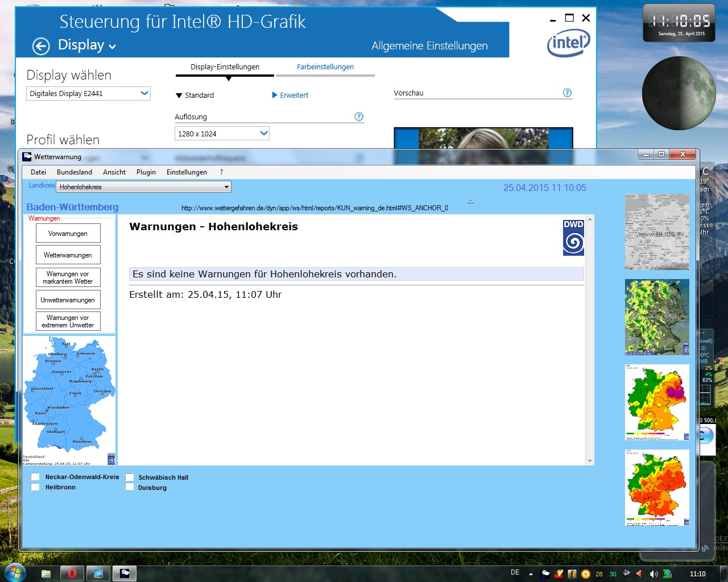Click the DWD logo in warnings report
728x582 pixels.
coord(573,238)
